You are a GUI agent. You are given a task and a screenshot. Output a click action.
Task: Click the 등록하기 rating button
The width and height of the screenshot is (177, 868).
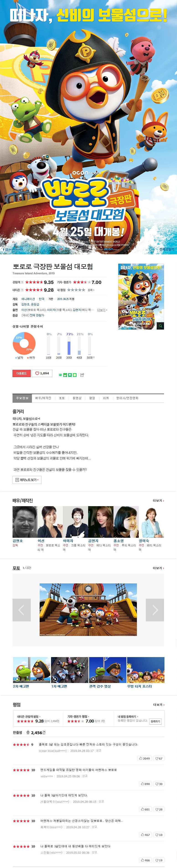pos(155,721)
